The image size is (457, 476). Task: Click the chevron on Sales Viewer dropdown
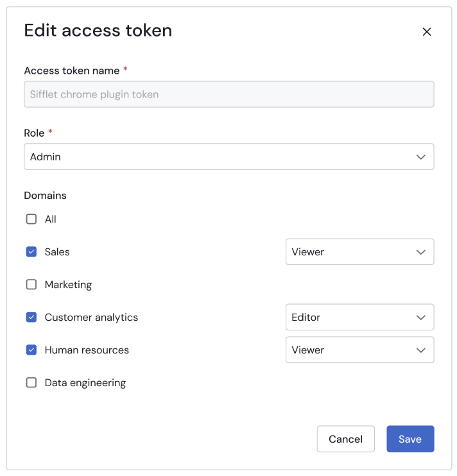pyautogui.click(x=421, y=252)
